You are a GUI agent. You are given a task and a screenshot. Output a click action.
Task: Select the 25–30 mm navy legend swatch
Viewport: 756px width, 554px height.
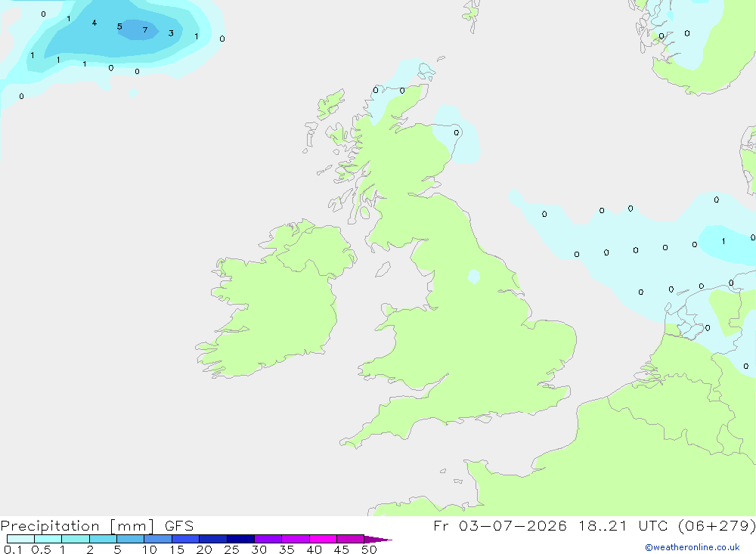(x=240, y=539)
